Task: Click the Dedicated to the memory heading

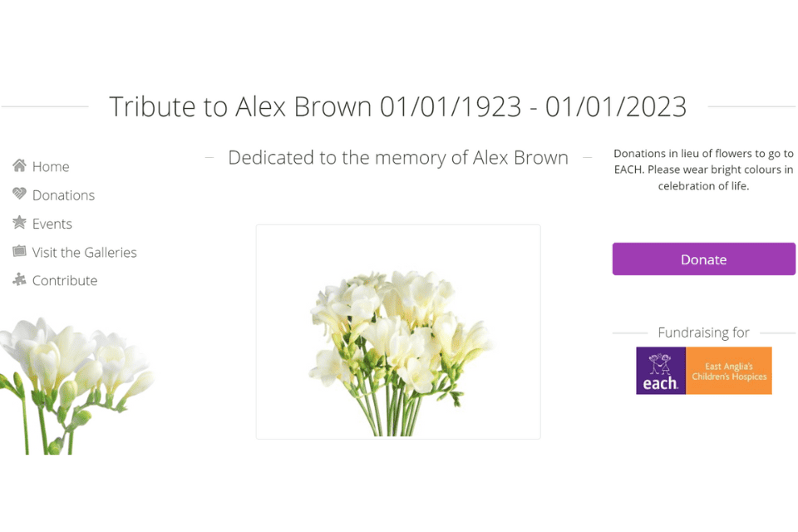Action: [398, 157]
